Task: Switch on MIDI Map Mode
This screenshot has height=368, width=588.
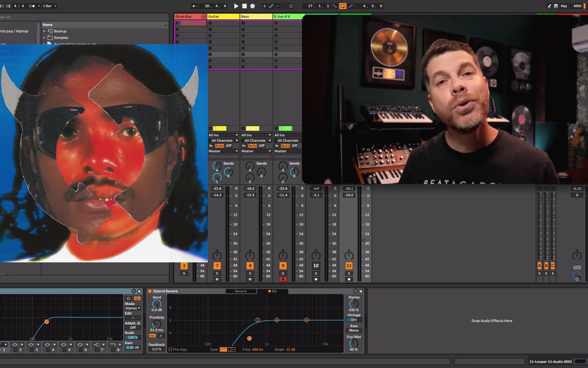Action: point(577,6)
